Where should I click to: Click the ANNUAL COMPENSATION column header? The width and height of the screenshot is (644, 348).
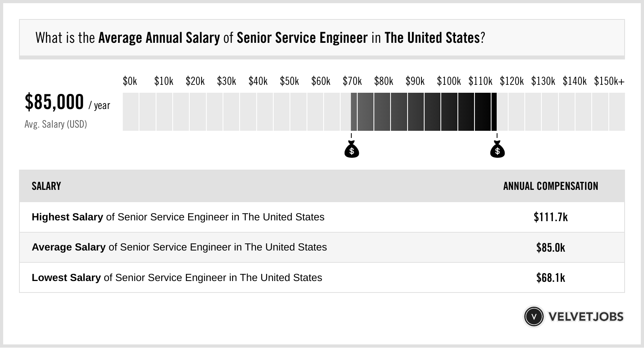pos(551,186)
